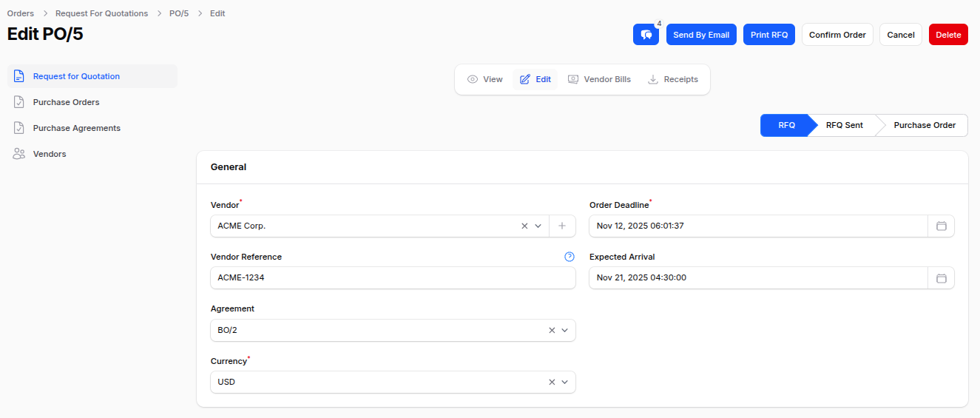Open the Vendor Bills tab
This screenshot has width=980, height=418.
600,79
